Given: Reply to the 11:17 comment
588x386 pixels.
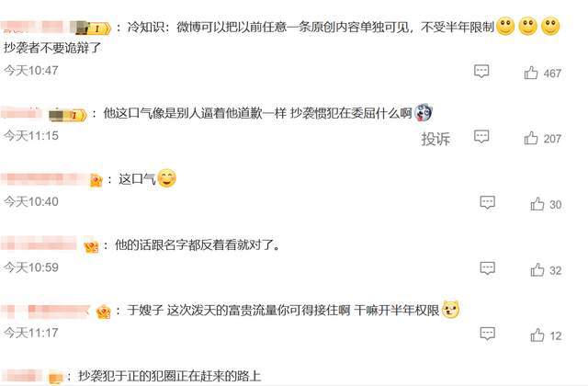Looking at the screenshot, I should pyautogui.click(x=488, y=334).
